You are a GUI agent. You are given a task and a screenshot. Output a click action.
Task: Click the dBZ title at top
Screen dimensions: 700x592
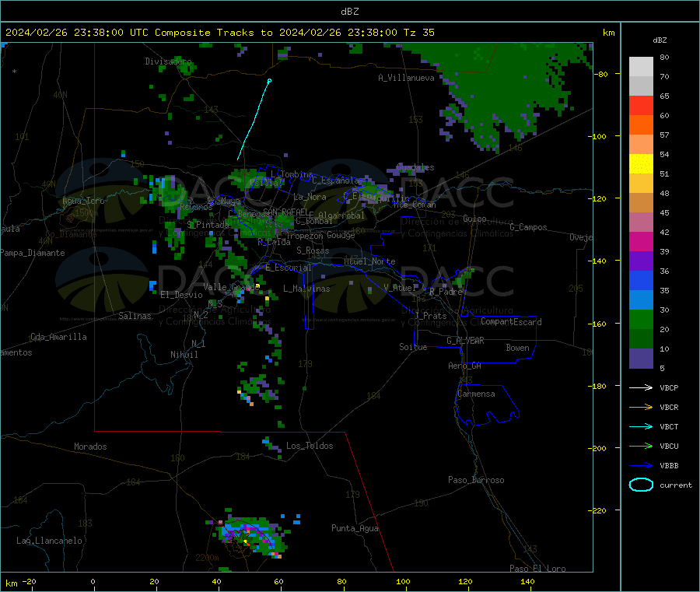[x=349, y=12]
